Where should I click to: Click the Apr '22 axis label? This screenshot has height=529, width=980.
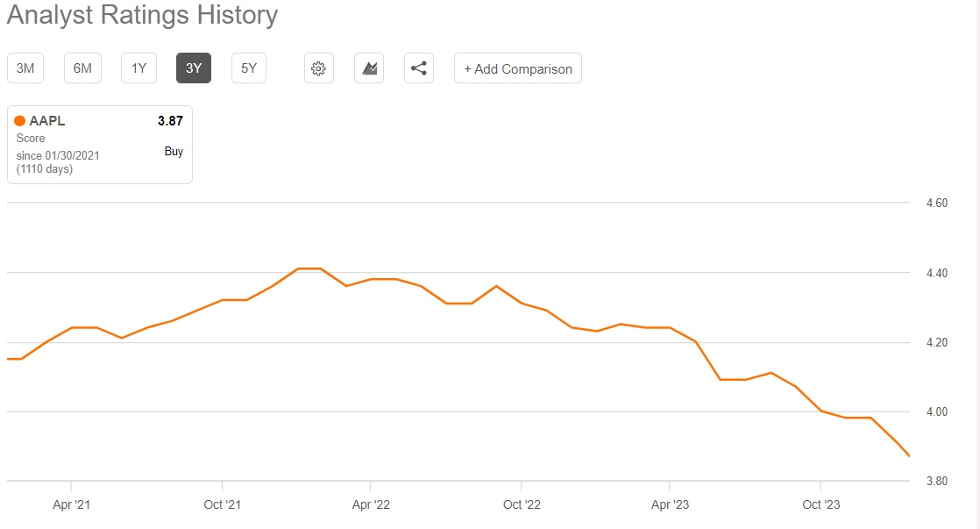tap(370, 504)
